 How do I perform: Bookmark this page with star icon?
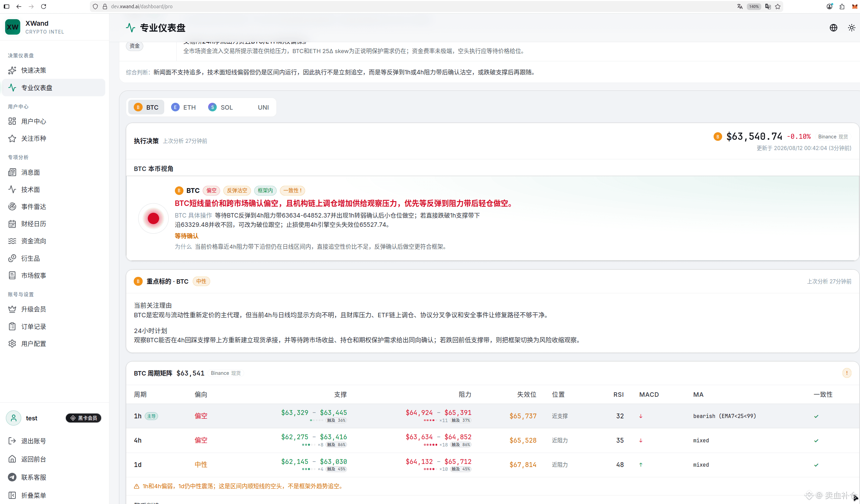pyautogui.click(x=778, y=7)
